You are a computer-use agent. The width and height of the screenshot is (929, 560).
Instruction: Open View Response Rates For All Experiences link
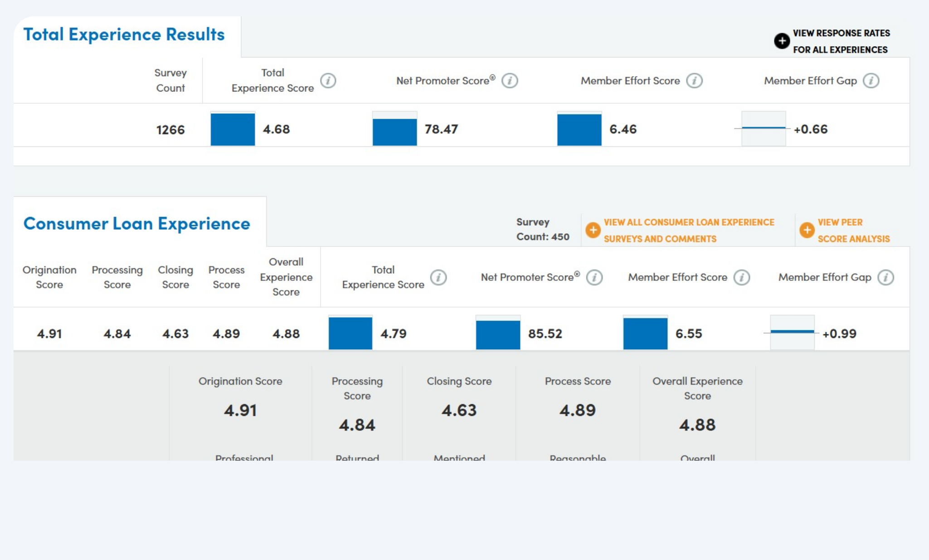click(841, 41)
